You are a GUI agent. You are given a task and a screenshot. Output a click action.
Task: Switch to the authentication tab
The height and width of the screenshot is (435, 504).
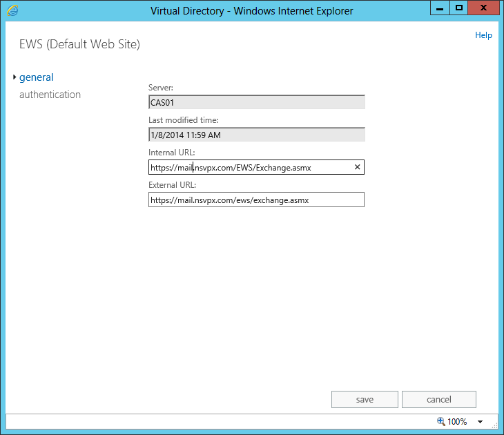pos(50,95)
